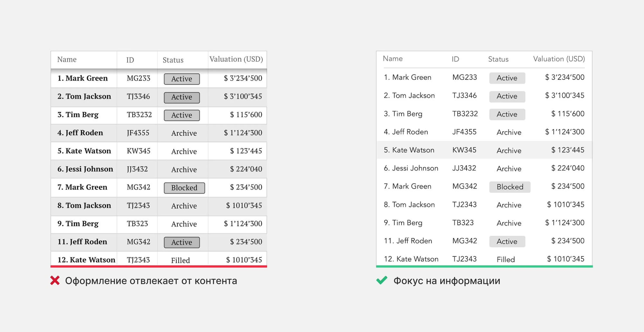644x332 pixels.
Task: Click Active badge for Tim Berg TB3232, right table
Action: click(x=507, y=114)
